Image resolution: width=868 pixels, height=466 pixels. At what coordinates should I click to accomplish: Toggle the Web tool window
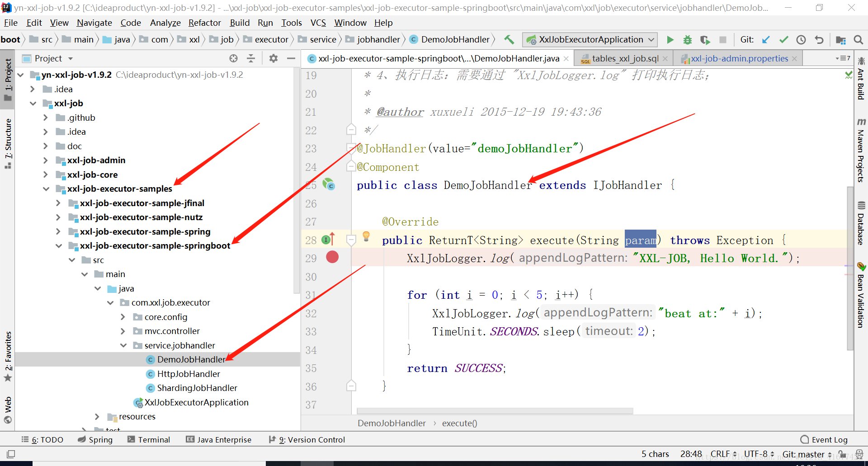pyautogui.click(x=8, y=410)
